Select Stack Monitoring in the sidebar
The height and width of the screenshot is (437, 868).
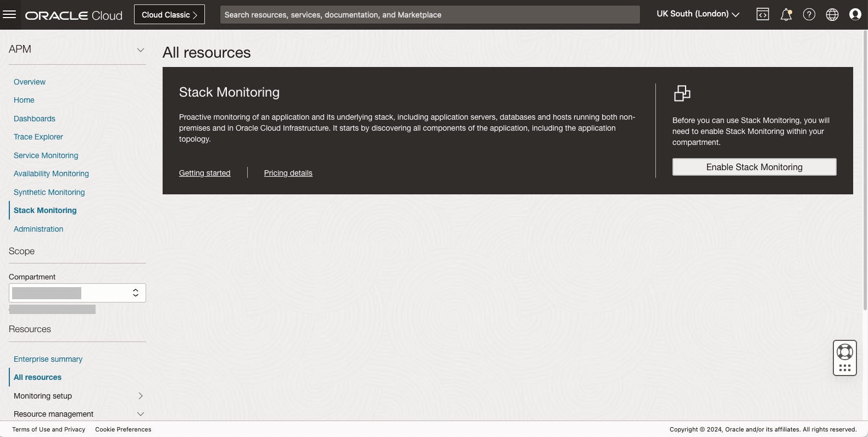tap(45, 210)
